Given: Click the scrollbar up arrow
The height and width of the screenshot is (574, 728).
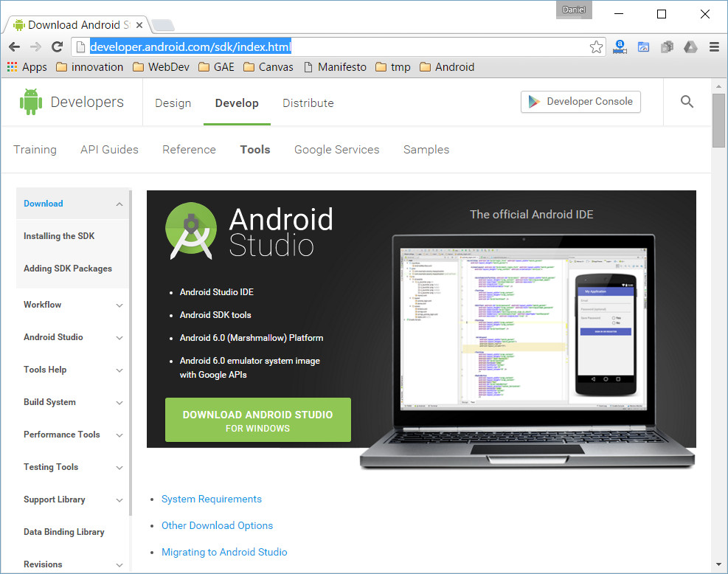Looking at the screenshot, I should (x=718, y=86).
